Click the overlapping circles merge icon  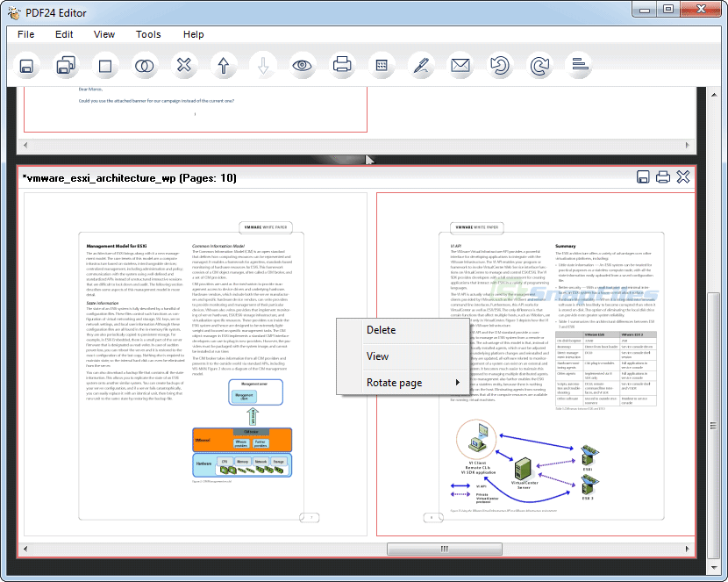(x=145, y=66)
